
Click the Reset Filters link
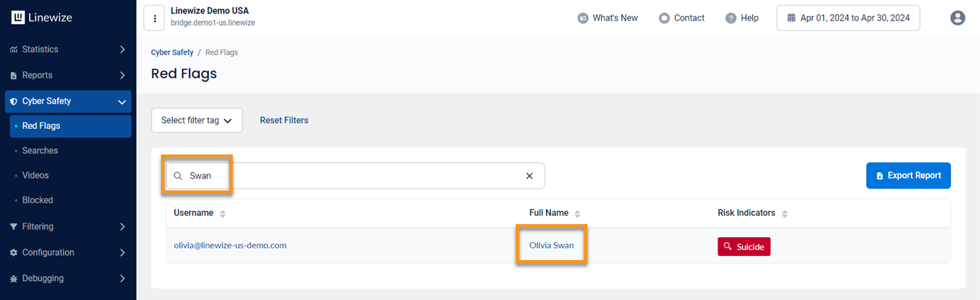(284, 120)
